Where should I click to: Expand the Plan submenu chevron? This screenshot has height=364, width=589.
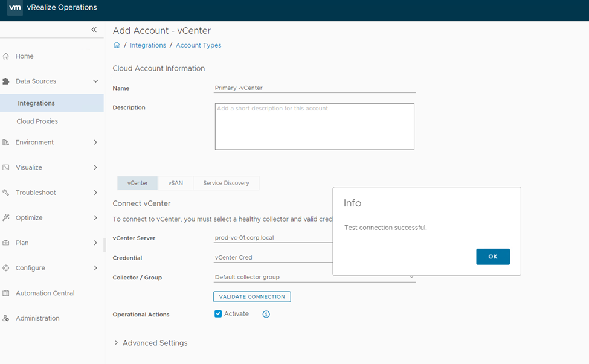tap(95, 243)
